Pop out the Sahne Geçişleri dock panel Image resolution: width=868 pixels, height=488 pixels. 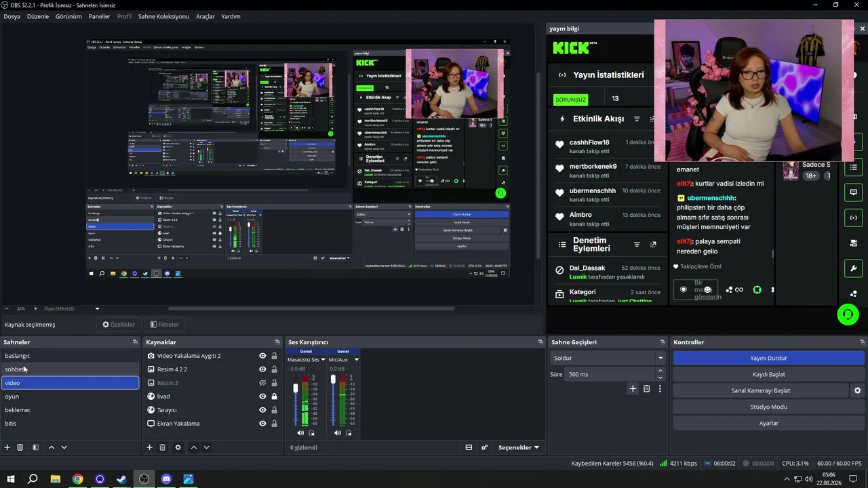[663, 342]
